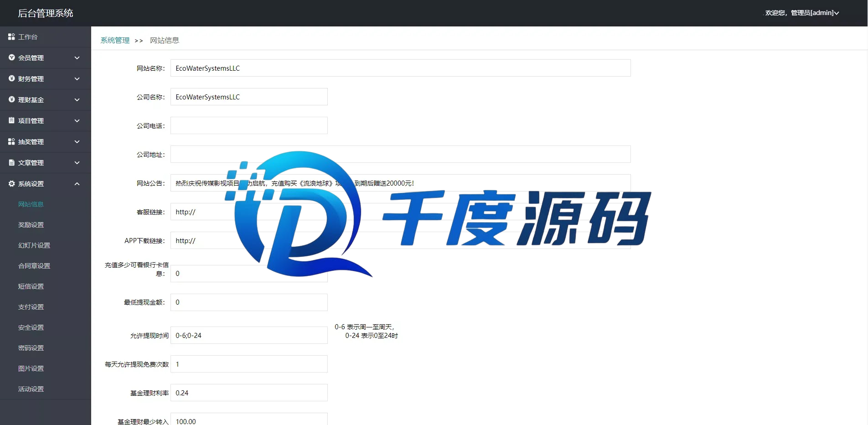Click the 财务管理 sidebar icon

tap(11, 78)
